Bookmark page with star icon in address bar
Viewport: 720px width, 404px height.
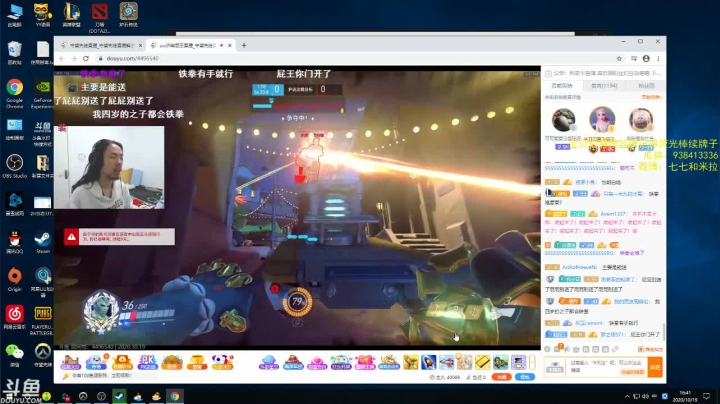click(x=619, y=58)
